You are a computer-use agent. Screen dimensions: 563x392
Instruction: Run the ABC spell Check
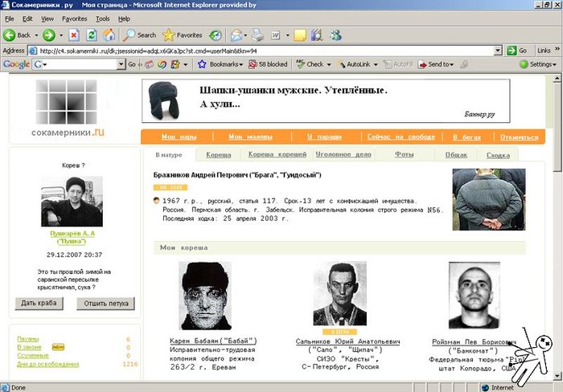(310, 64)
